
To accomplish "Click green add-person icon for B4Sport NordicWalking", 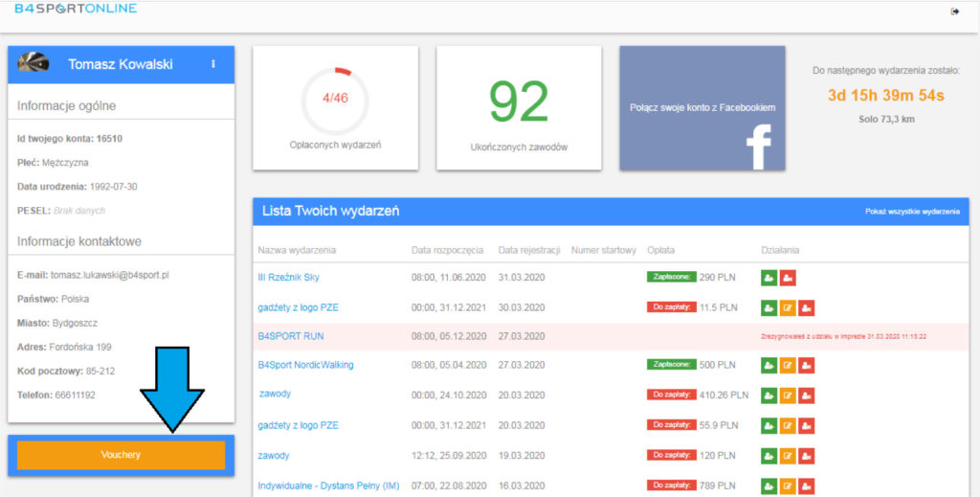I will coord(768,365).
